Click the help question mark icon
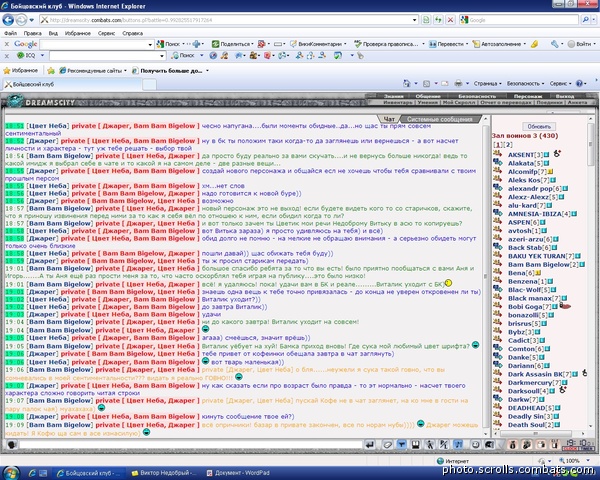This screenshot has height=480, width=600. [x=579, y=83]
